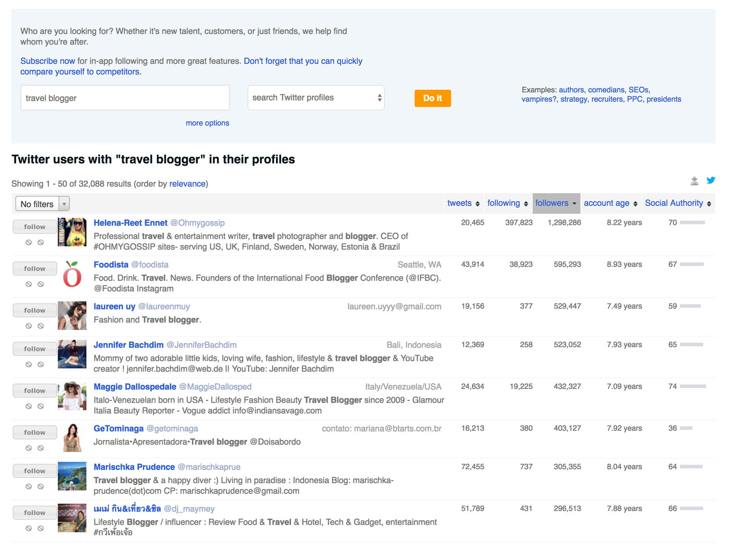This screenshot has width=756, height=544.
Task: Click the comedians example search link
Action: tap(606, 90)
